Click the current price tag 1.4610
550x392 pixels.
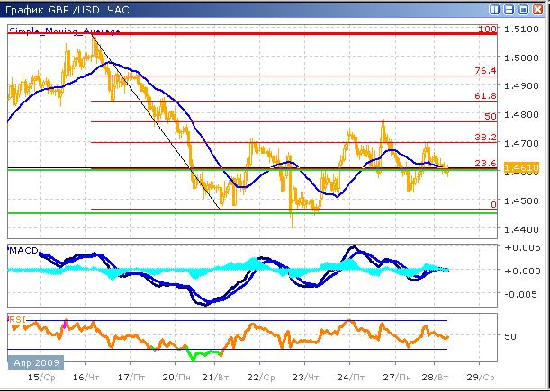(x=523, y=168)
